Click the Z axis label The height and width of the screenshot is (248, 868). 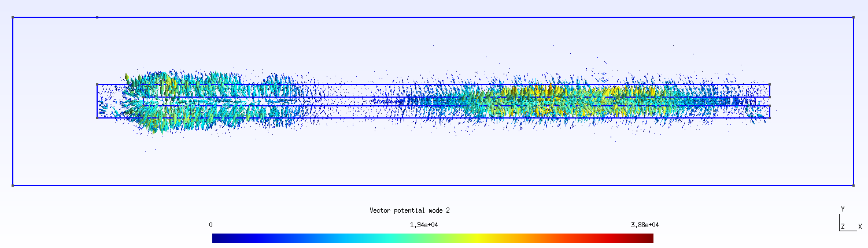[x=843, y=227]
